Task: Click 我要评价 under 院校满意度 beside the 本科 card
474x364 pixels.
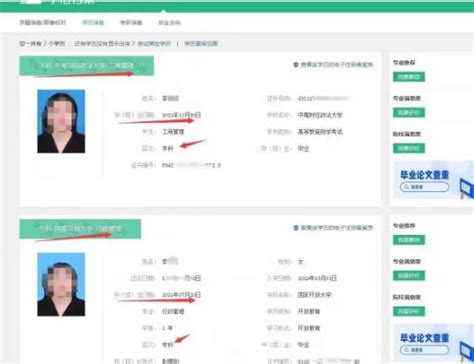Action: tap(409, 148)
